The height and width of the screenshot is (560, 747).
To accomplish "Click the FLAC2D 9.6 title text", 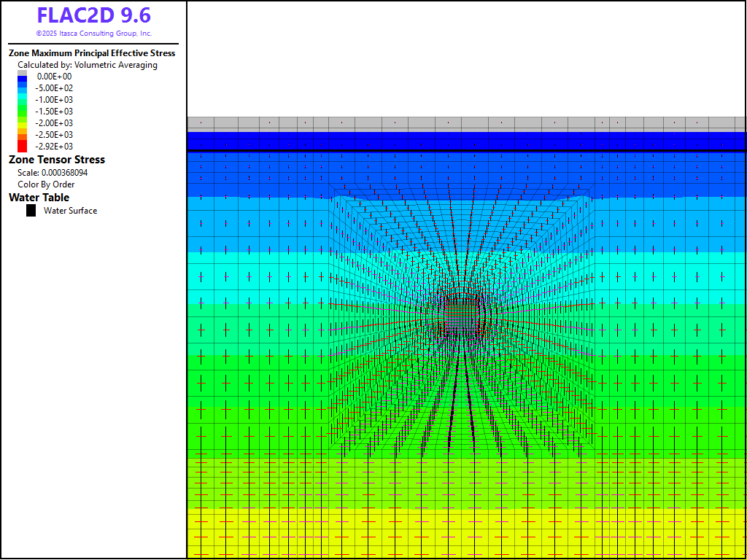I will click(x=93, y=16).
